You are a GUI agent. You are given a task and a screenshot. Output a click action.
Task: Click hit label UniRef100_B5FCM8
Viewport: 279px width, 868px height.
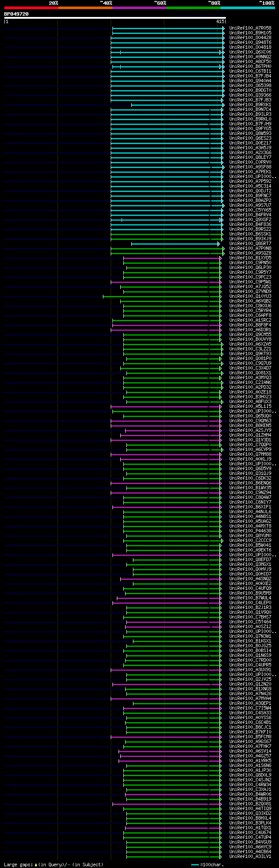pyautogui.click(x=250, y=737)
